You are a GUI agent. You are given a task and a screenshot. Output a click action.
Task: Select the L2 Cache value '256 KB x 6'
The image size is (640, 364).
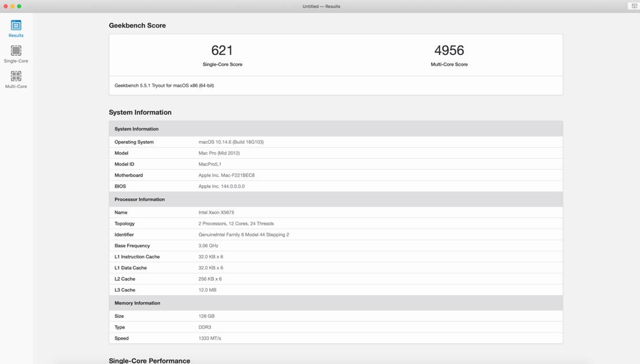(x=210, y=278)
